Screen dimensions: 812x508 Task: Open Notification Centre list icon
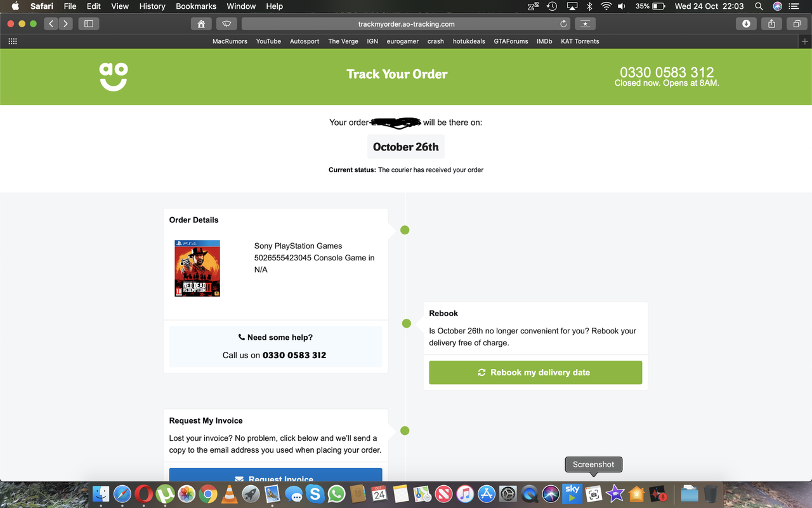tap(794, 6)
